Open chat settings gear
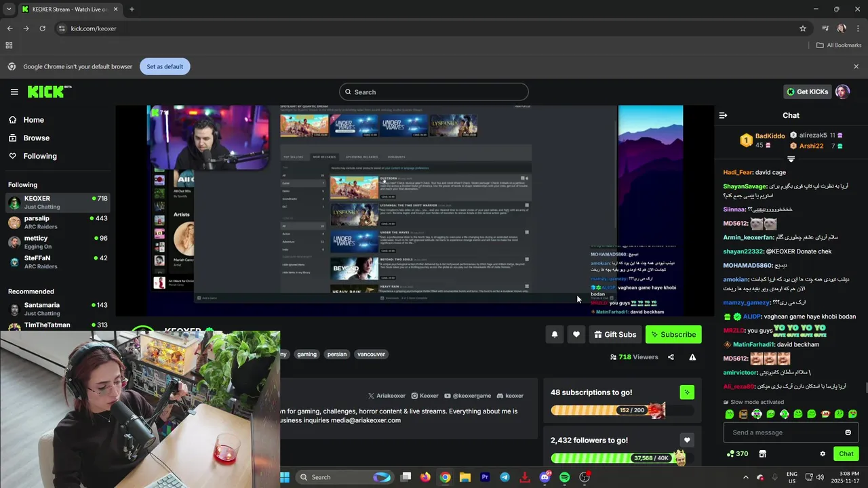868x488 pixels. (823, 454)
